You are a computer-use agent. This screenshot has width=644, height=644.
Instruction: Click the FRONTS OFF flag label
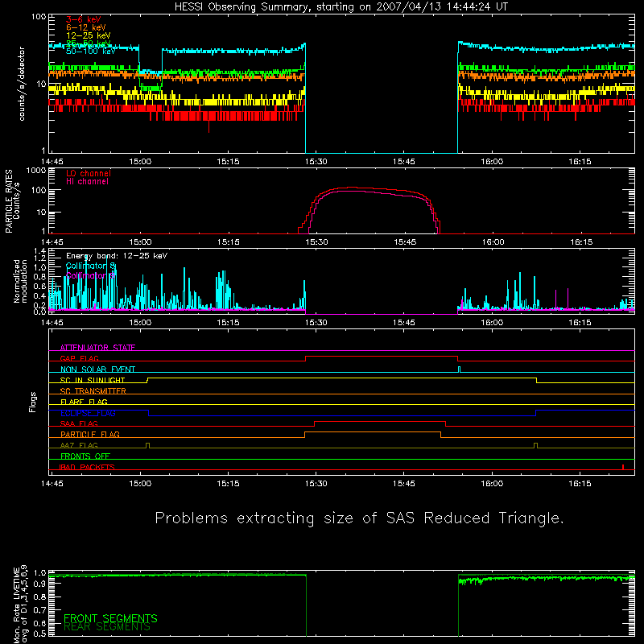[x=85, y=456]
